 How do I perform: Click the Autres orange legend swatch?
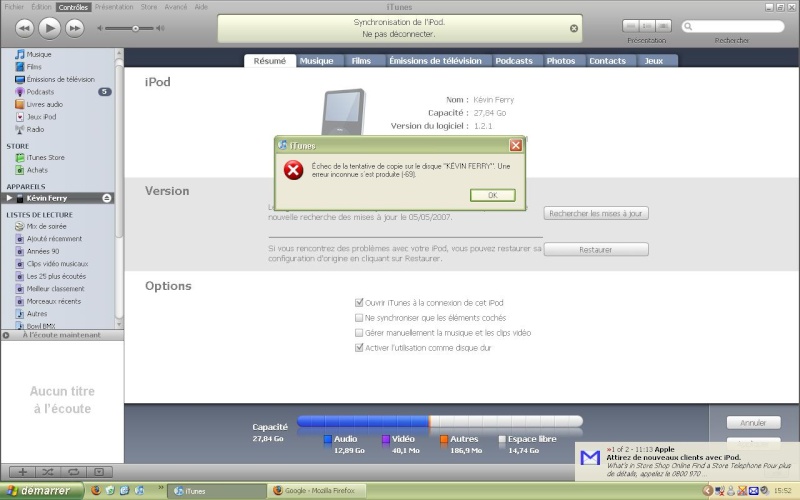[444, 439]
